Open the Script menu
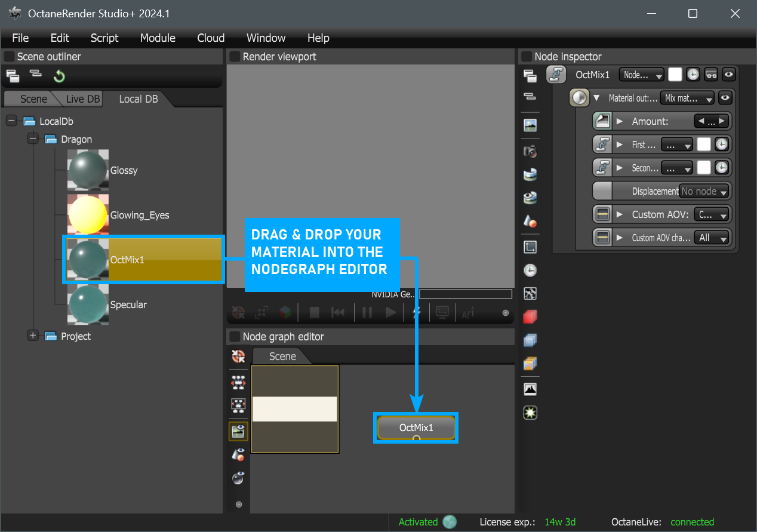757x532 pixels. 104,38
